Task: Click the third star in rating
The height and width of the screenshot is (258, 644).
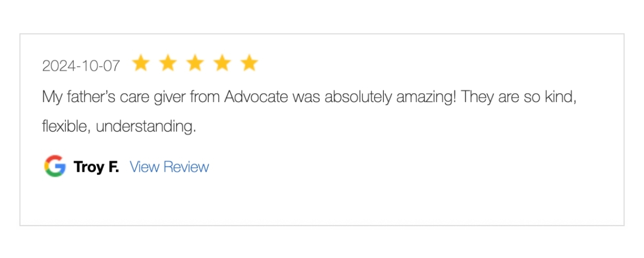Action: click(x=195, y=63)
